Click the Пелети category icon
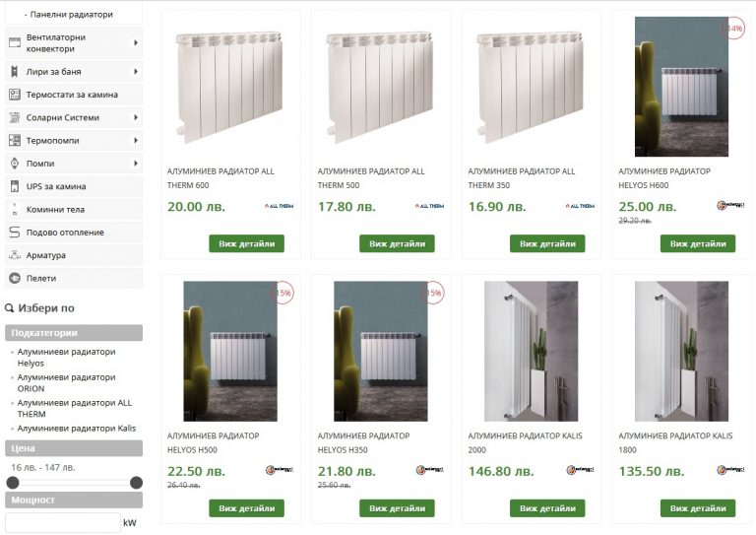The height and width of the screenshot is (535, 756). (15, 279)
